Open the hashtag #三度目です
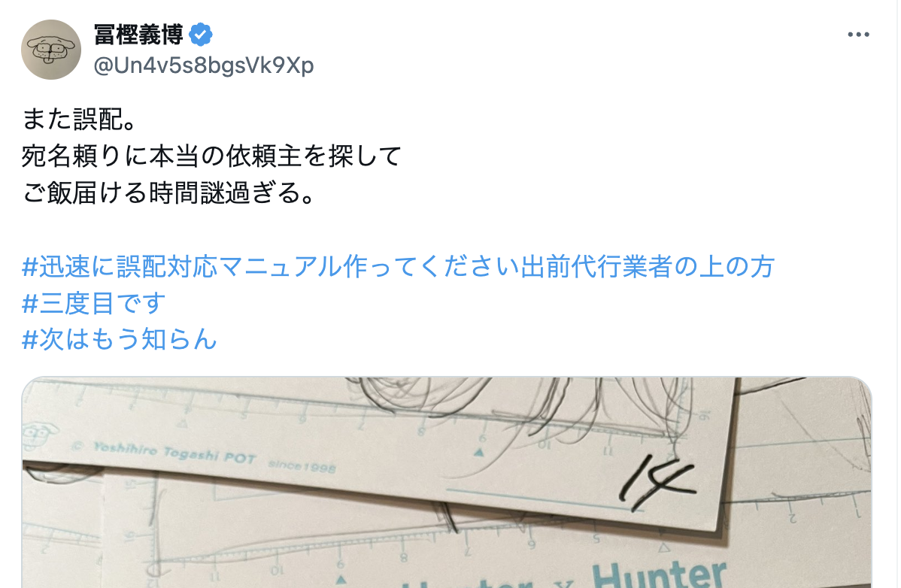 point(94,303)
